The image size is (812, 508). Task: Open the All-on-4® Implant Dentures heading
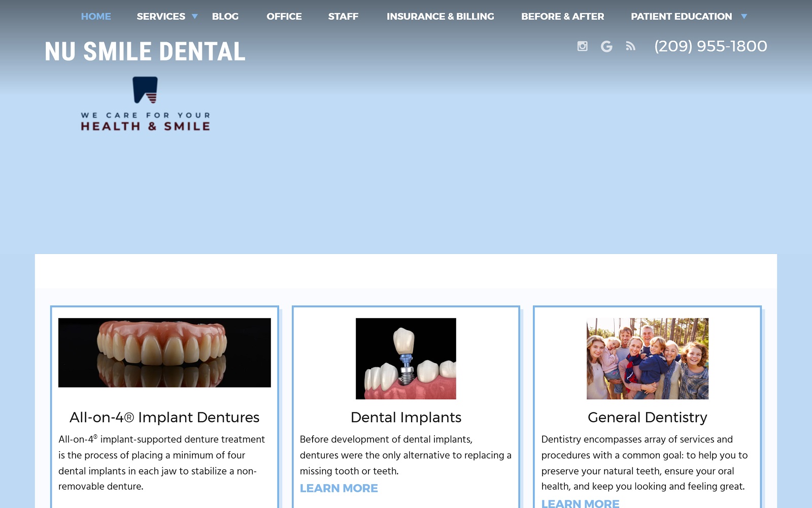click(164, 418)
